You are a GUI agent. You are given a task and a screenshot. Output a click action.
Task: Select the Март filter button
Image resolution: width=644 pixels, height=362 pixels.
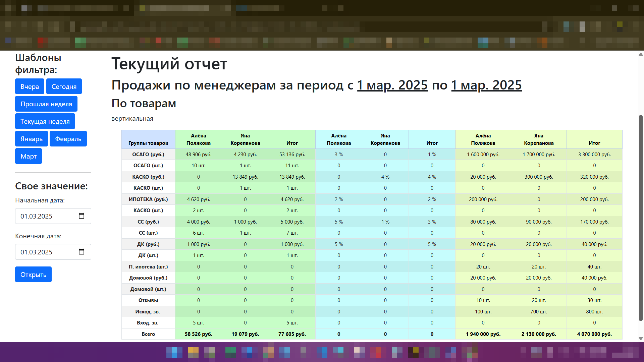(x=29, y=156)
